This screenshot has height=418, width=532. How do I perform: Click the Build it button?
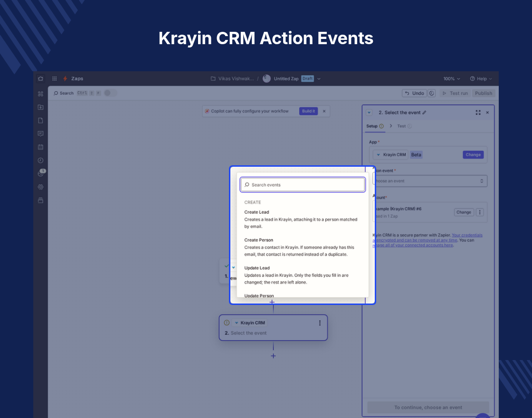coord(308,111)
